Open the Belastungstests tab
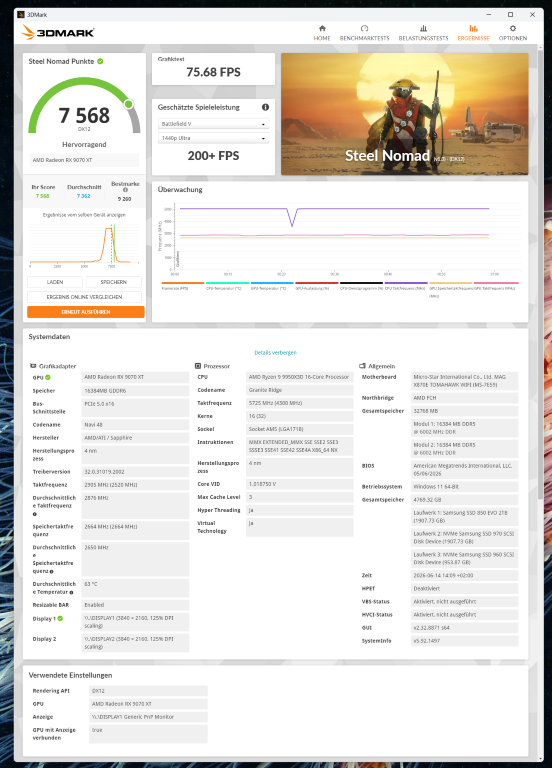 click(x=423, y=33)
